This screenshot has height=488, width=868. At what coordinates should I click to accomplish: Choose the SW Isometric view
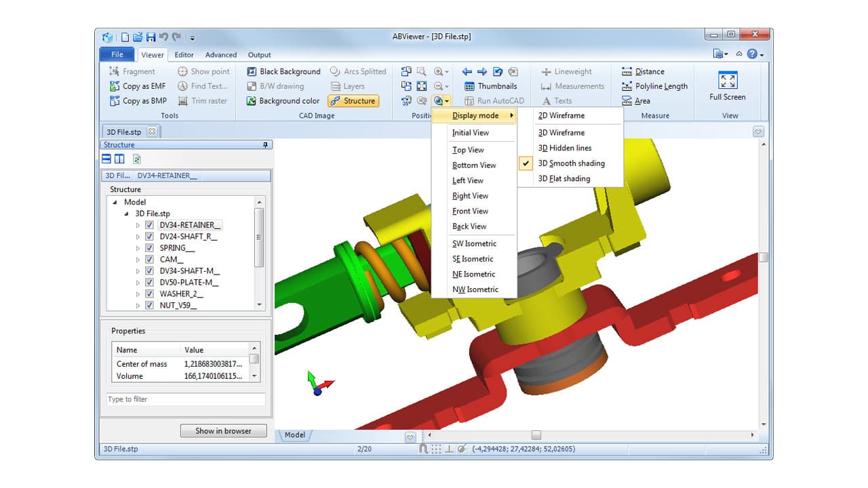[x=475, y=243]
